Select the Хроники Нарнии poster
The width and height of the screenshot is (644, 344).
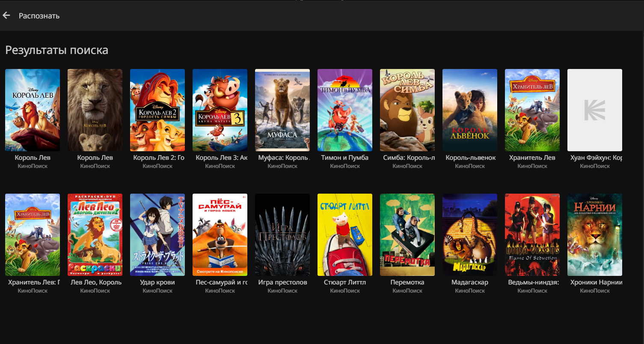(x=595, y=235)
